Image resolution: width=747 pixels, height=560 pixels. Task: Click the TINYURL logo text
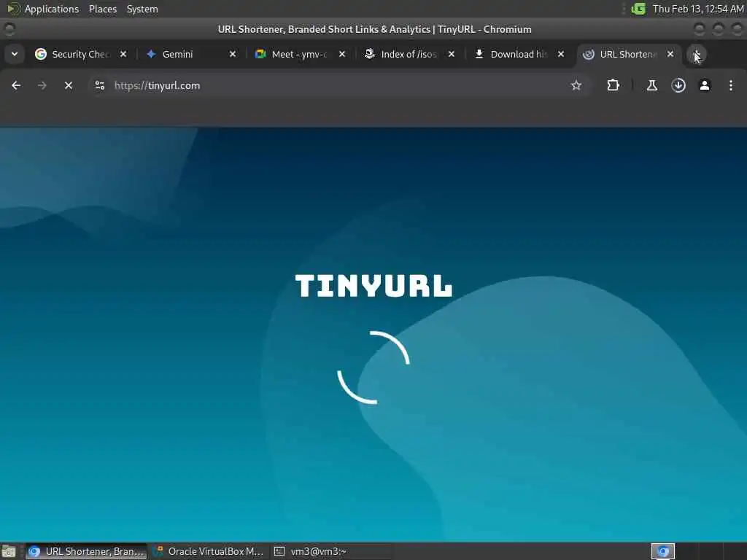coord(373,286)
